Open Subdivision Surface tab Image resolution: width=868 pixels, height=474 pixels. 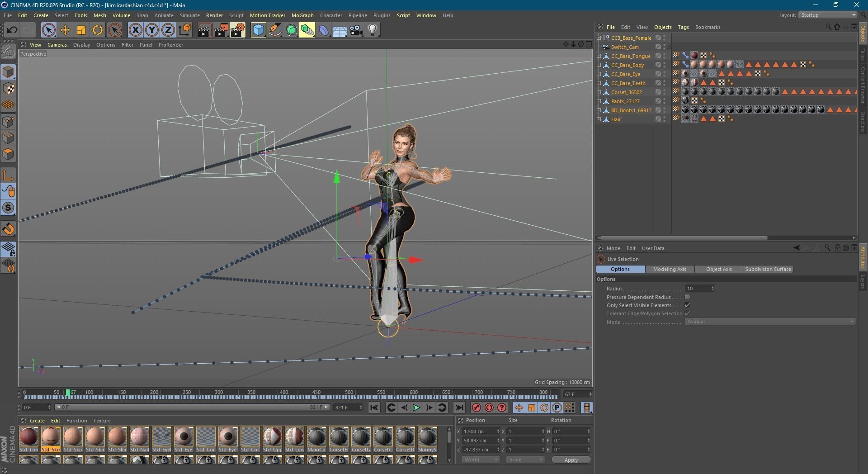click(768, 269)
